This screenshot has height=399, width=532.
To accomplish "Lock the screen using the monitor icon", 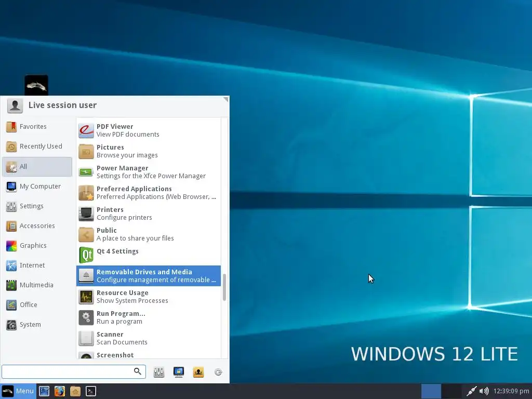I will 179,372.
